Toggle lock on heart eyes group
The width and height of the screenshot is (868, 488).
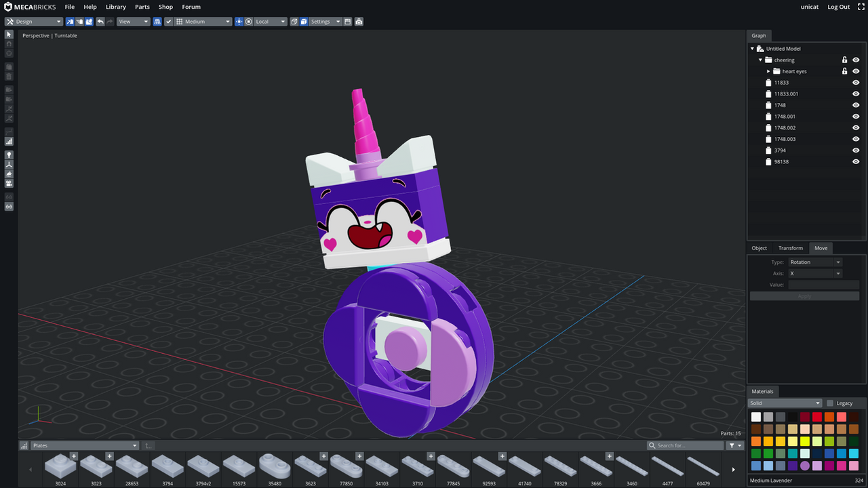[x=844, y=71]
